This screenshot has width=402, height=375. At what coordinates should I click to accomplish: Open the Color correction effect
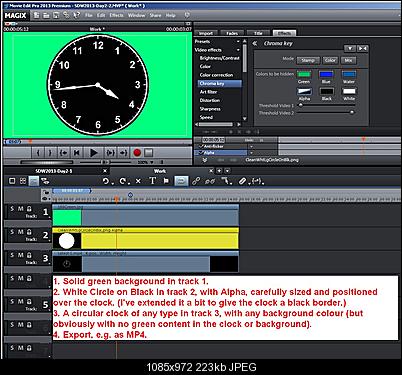pyautogui.click(x=216, y=75)
